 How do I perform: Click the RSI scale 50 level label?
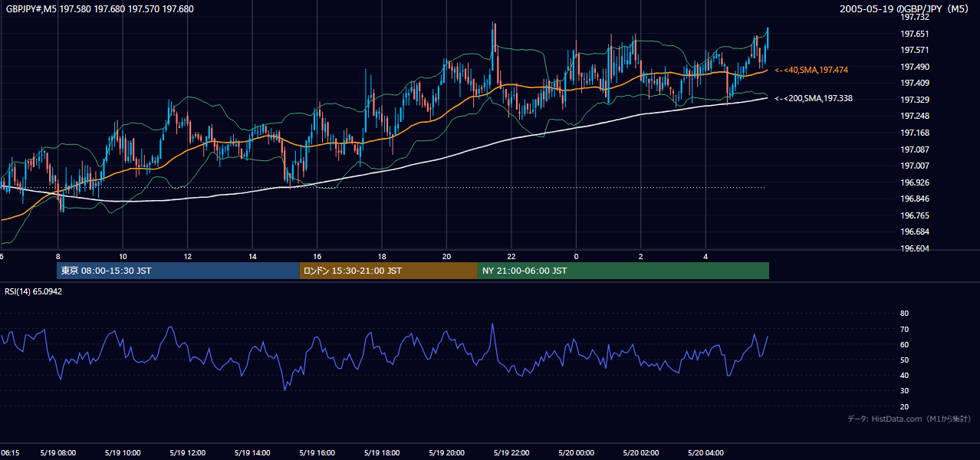(x=904, y=360)
